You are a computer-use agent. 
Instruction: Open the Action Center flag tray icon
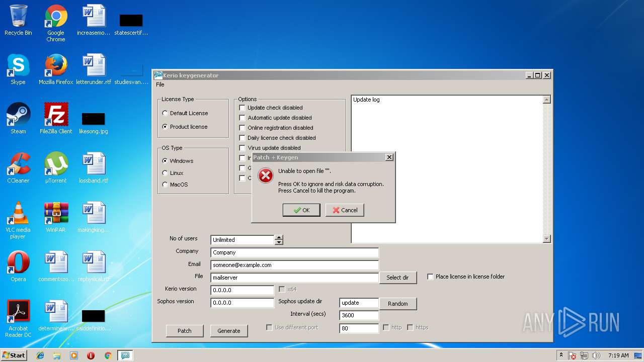[573, 355]
